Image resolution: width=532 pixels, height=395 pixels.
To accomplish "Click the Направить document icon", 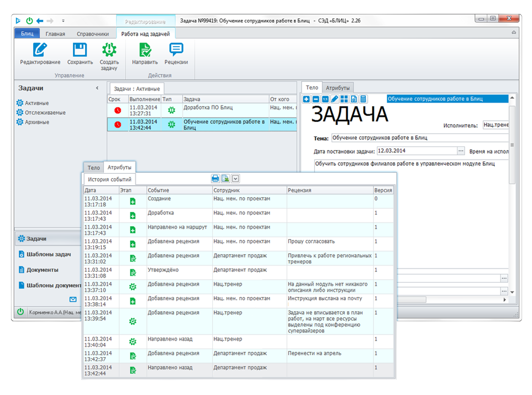I will [145, 50].
